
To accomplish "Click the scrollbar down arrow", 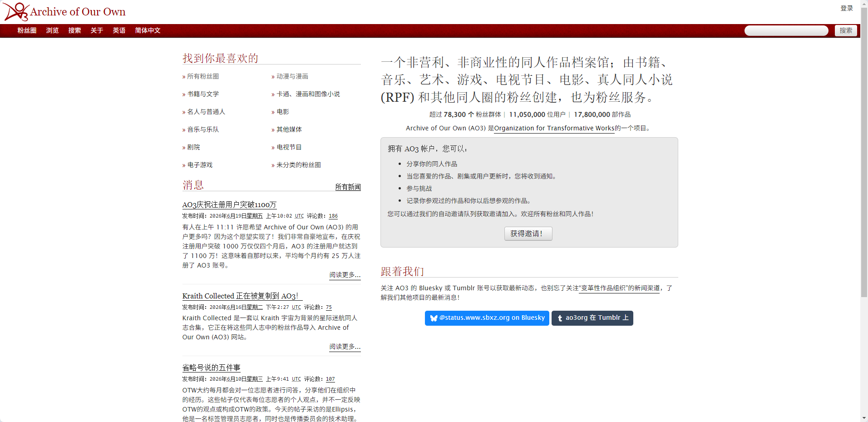I will click(864, 418).
